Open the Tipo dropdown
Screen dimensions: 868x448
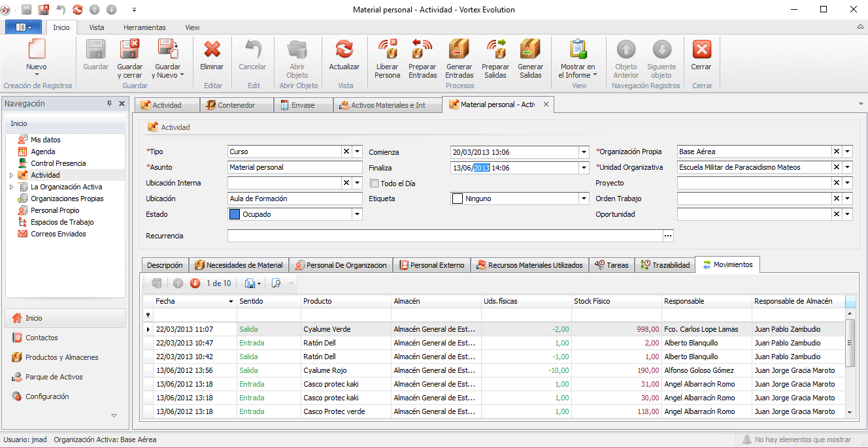click(357, 152)
